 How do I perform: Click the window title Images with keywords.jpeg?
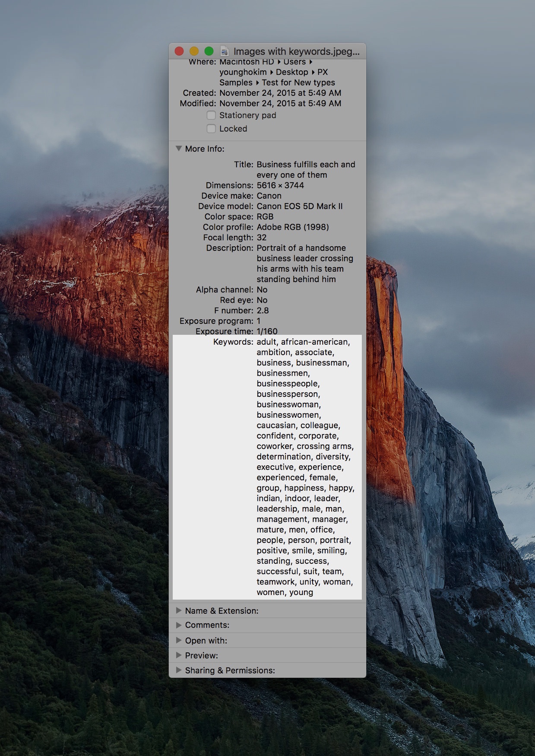pyautogui.click(x=296, y=51)
